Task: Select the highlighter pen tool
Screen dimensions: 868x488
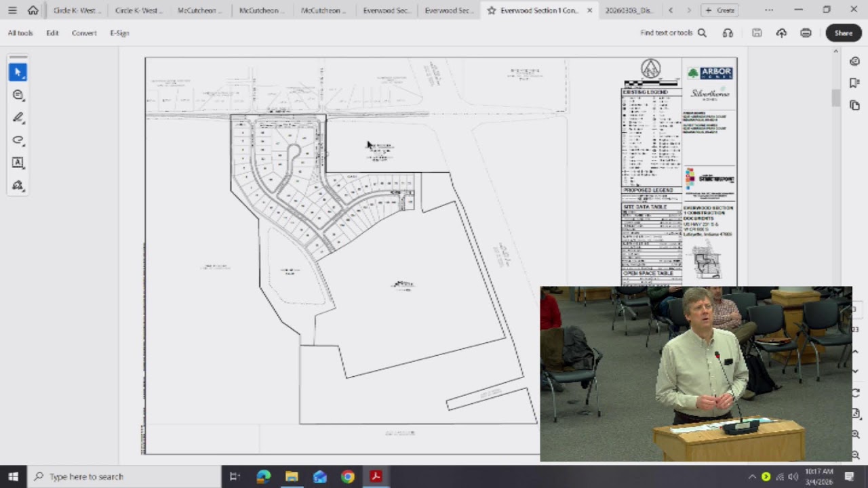Action: coord(18,117)
